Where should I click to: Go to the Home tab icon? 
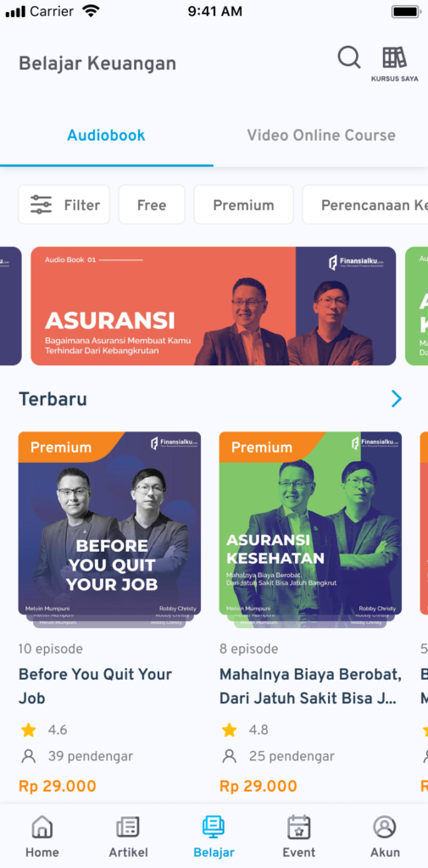[42, 827]
